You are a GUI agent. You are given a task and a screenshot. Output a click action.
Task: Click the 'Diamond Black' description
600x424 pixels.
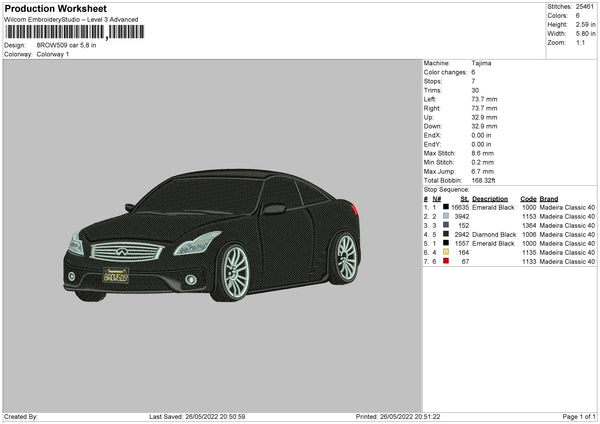pyautogui.click(x=494, y=235)
